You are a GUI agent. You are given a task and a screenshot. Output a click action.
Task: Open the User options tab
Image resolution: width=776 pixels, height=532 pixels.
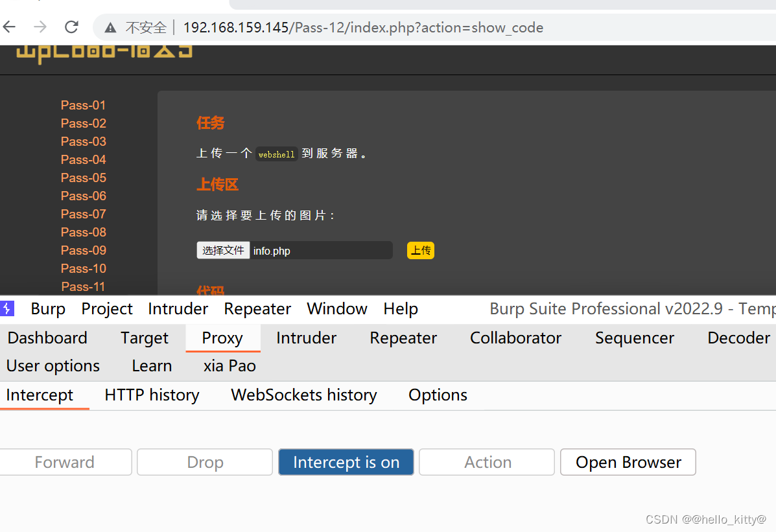point(53,365)
